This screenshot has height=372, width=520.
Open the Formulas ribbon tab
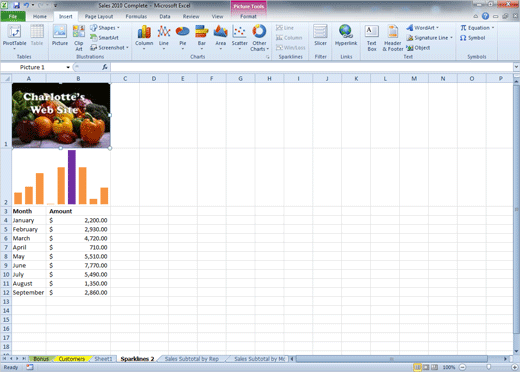pyautogui.click(x=136, y=16)
